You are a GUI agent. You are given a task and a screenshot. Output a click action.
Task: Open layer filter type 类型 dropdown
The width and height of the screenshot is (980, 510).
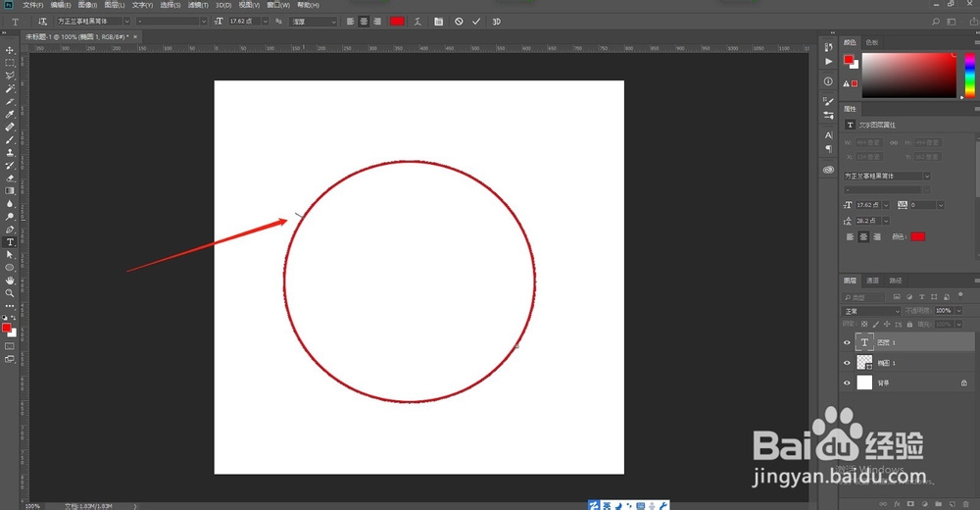(x=863, y=297)
